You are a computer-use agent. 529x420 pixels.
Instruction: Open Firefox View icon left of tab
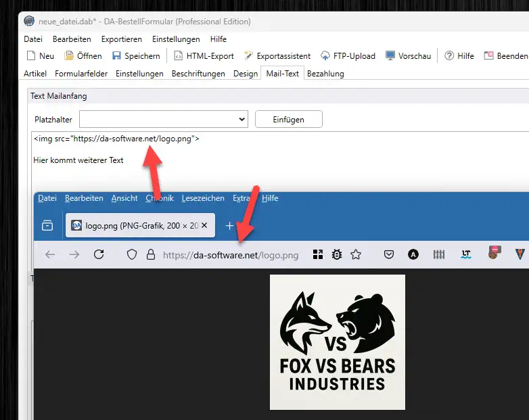(x=47, y=225)
